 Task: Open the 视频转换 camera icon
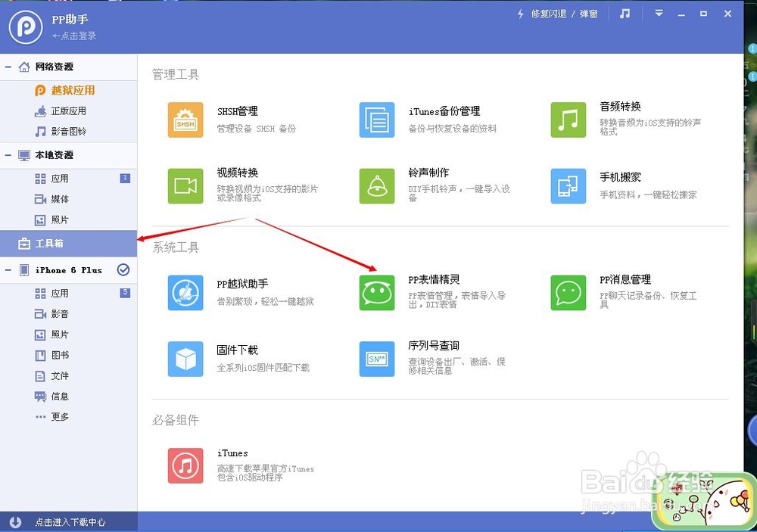pos(185,186)
